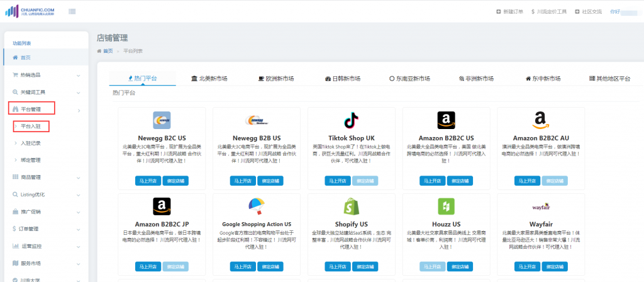Switch to the 非洲新市场 tab
The image size is (644, 282).
[x=476, y=79]
